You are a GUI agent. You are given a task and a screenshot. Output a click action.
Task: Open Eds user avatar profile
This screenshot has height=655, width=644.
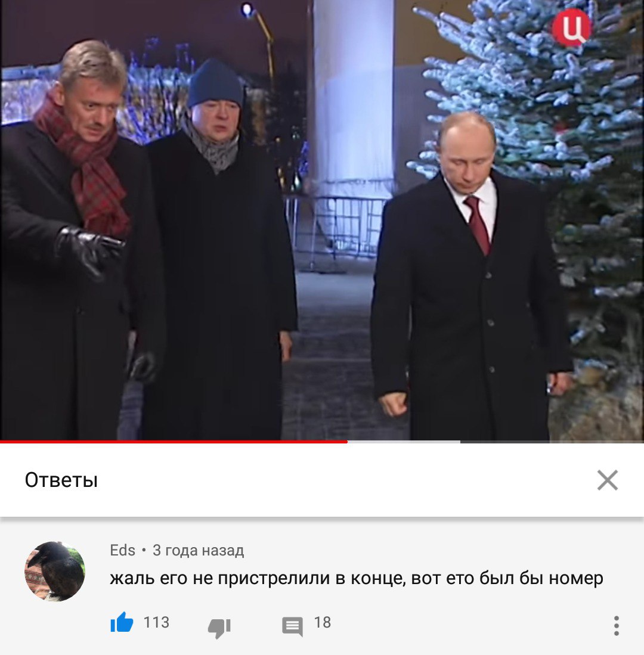(55, 571)
